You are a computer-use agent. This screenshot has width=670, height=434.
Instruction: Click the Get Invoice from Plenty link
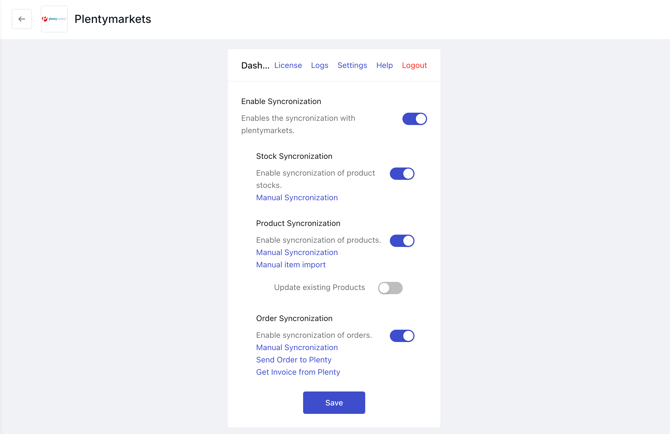[298, 372]
